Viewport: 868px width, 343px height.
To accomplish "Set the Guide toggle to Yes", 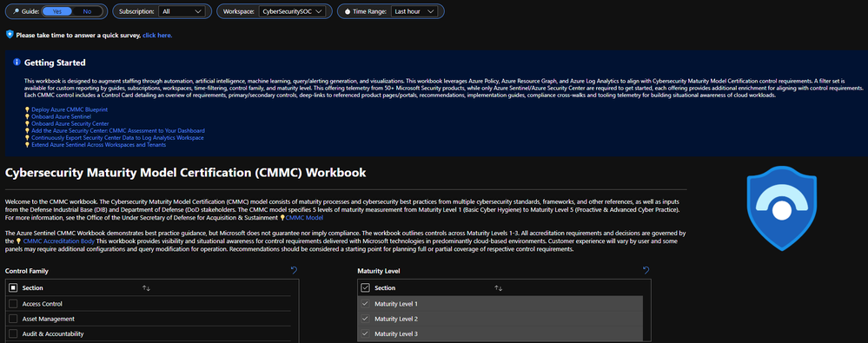I will tap(57, 11).
